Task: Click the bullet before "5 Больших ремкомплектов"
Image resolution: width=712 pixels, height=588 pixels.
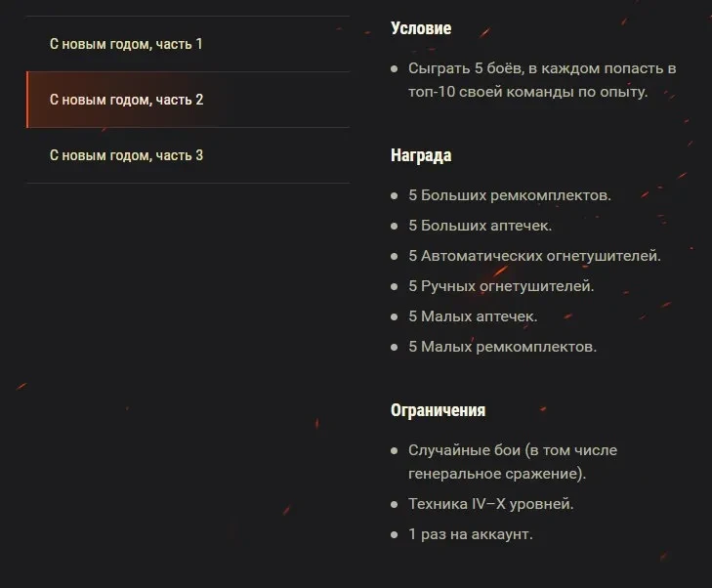Action: point(395,196)
